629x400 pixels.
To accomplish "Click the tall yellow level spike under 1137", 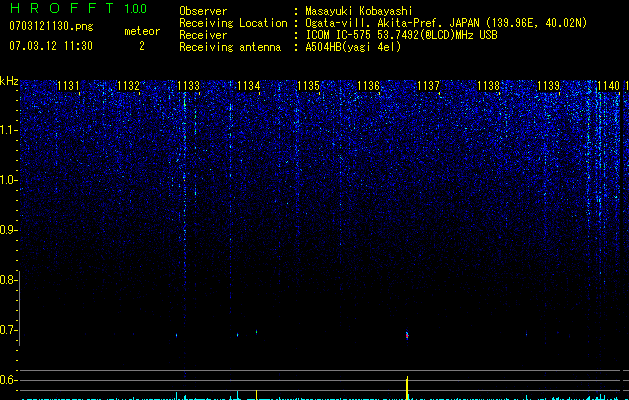I will pos(407,388).
